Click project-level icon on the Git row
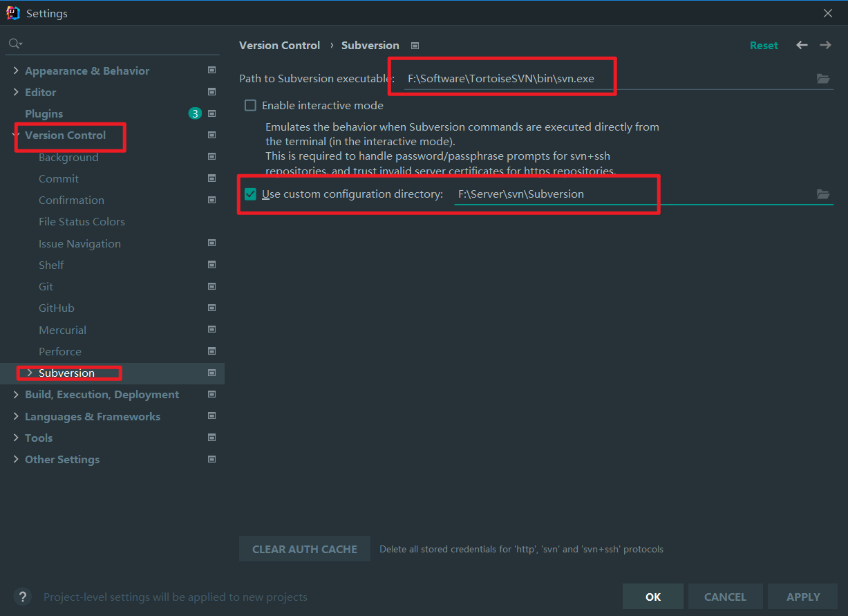This screenshot has height=616, width=848. coord(211,286)
